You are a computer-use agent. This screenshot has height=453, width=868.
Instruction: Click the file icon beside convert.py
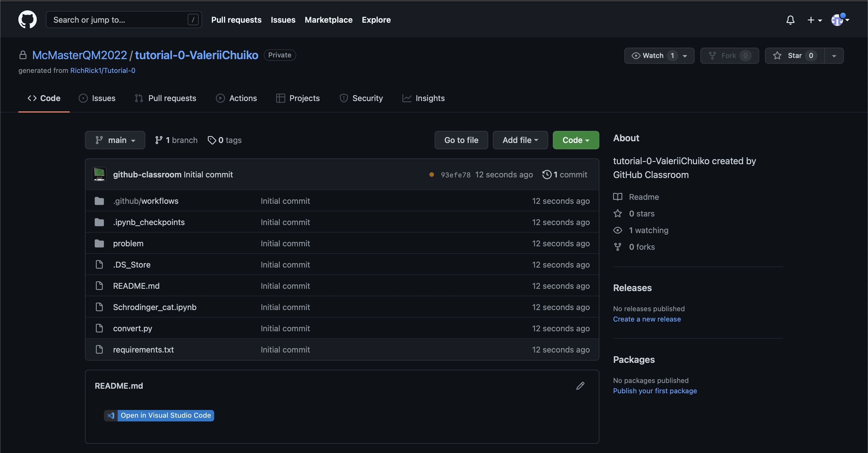click(x=99, y=328)
